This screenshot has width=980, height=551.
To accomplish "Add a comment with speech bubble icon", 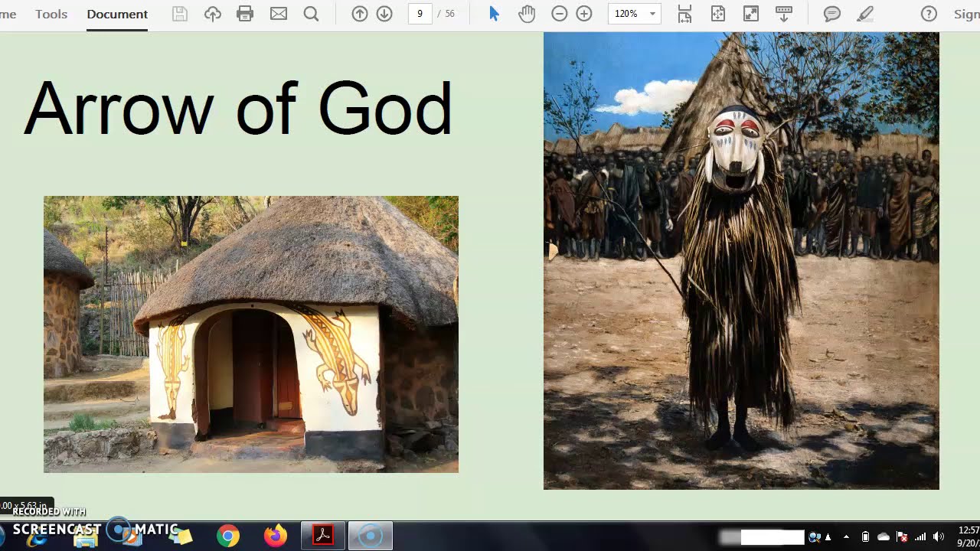I will point(832,14).
